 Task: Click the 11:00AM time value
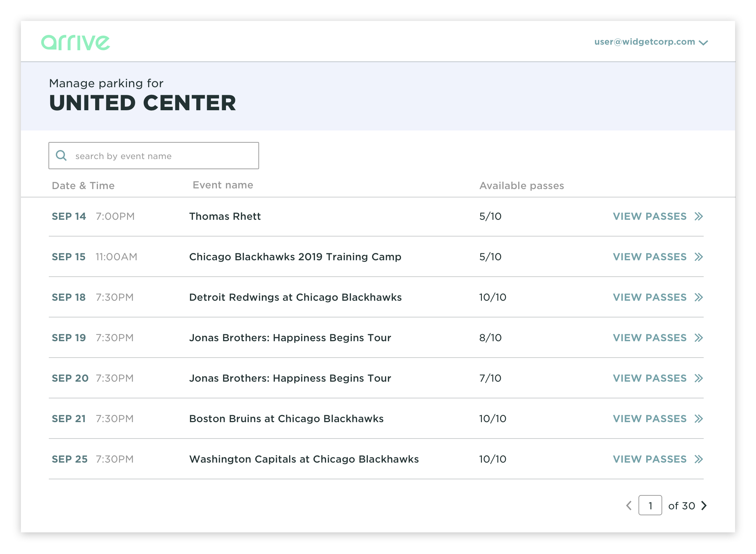[x=116, y=257]
